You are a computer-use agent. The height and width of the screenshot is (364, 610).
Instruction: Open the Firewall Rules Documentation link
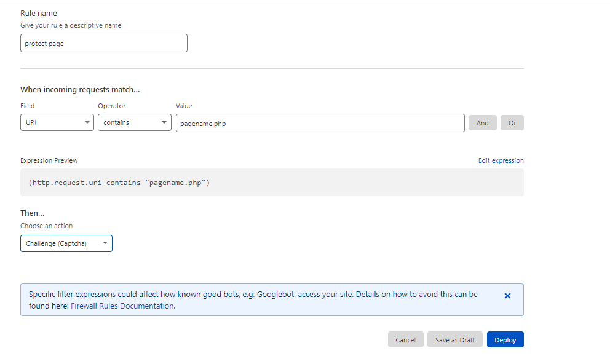tap(122, 306)
